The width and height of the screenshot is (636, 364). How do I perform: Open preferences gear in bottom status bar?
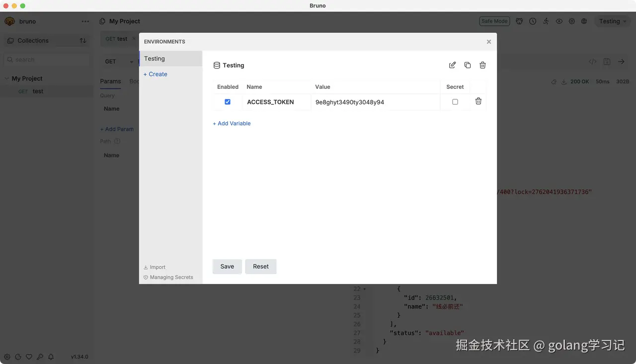pos(7,357)
